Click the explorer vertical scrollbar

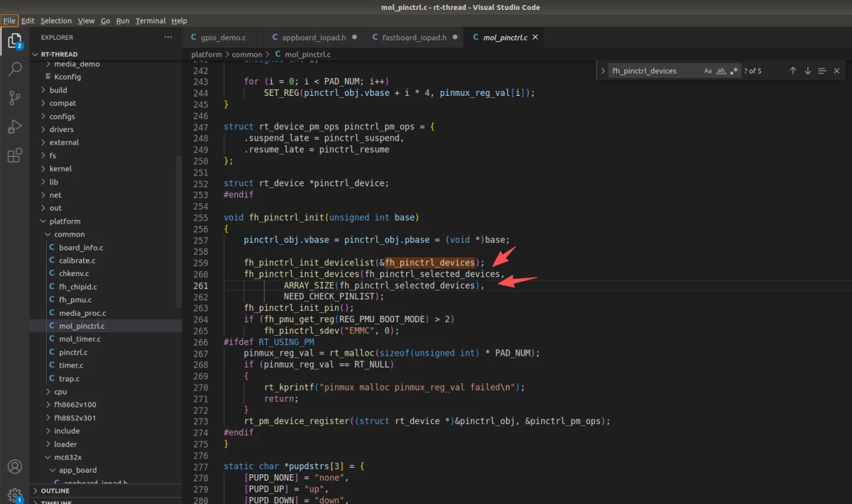point(179,230)
